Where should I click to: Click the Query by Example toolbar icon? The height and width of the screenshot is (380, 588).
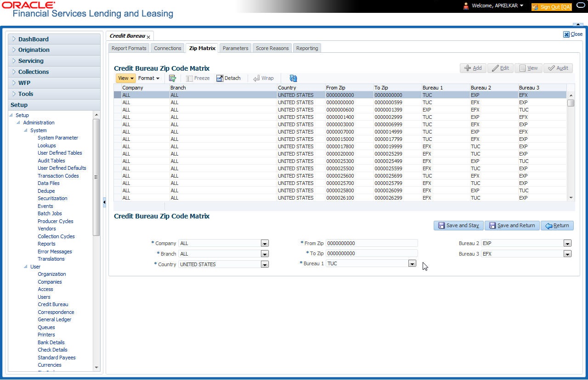pyautogui.click(x=173, y=78)
